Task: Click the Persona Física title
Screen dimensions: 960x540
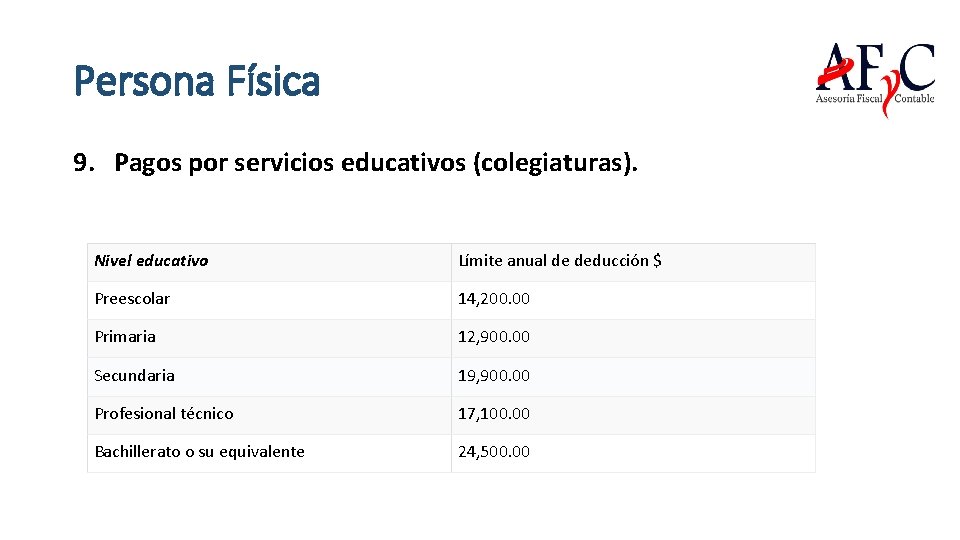Action: click(197, 81)
